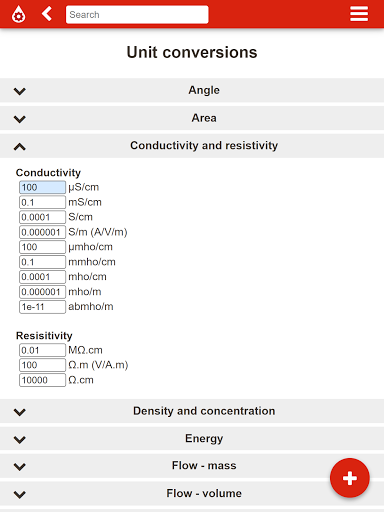Select the mS/cm value field
Image resolution: width=384 pixels, height=512 pixels.
click(x=42, y=202)
